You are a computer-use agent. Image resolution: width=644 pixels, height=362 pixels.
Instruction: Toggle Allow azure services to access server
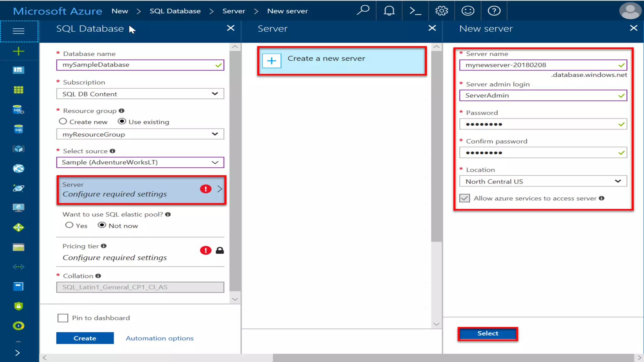(x=464, y=198)
